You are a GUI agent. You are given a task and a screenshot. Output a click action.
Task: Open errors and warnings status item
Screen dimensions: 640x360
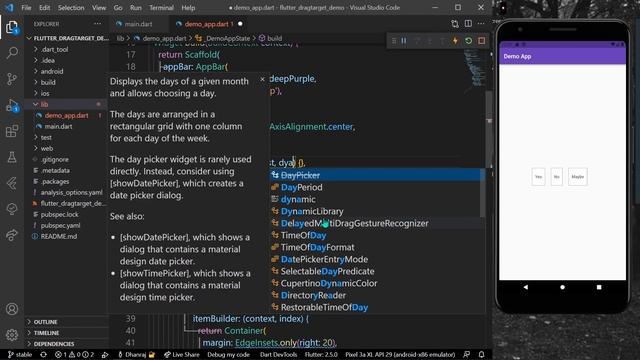75,354
